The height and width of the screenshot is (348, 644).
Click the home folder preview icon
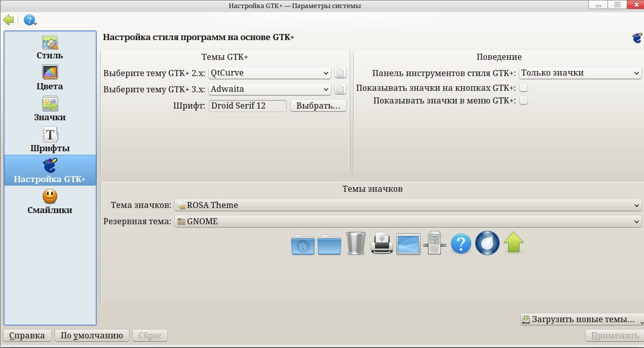[x=303, y=244]
